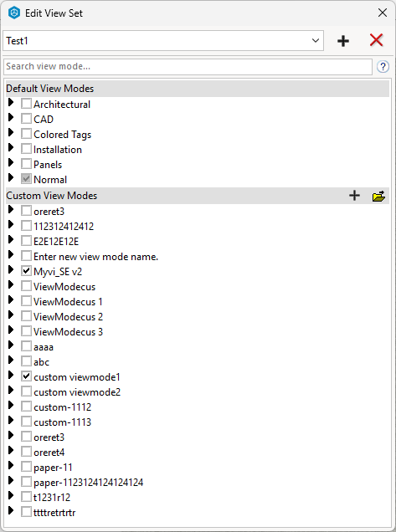
Task: Expand the ViewModecus 2 entry
Action: click(x=11, y=315)
